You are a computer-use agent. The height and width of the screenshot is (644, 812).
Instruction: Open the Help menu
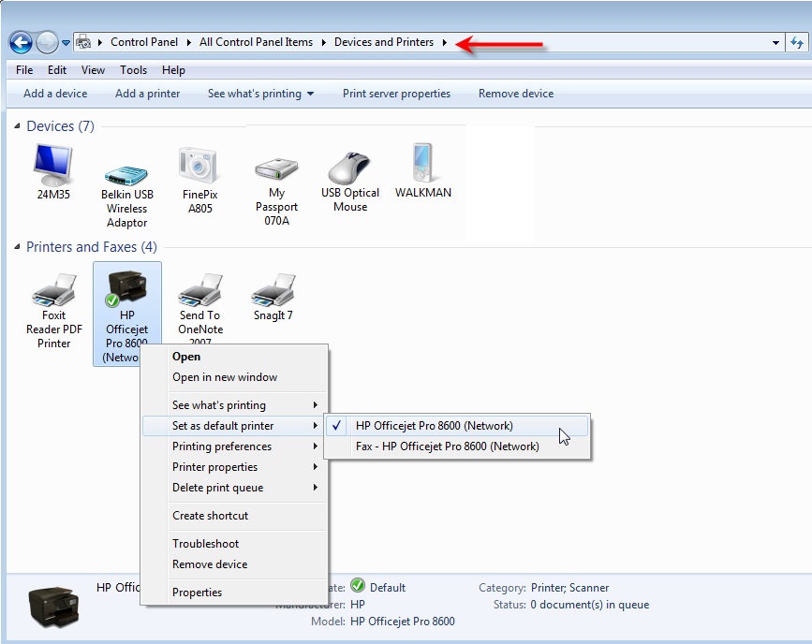(173, 70)
